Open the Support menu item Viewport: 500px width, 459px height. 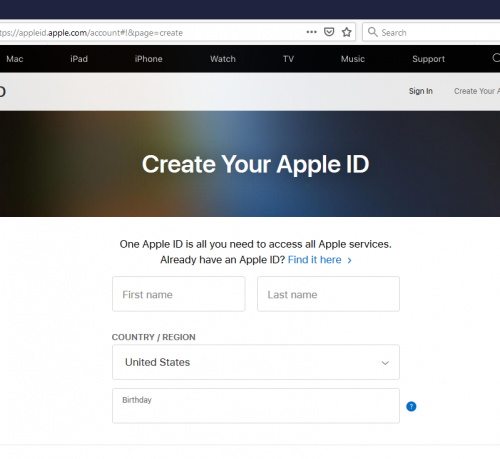(428, 59)
